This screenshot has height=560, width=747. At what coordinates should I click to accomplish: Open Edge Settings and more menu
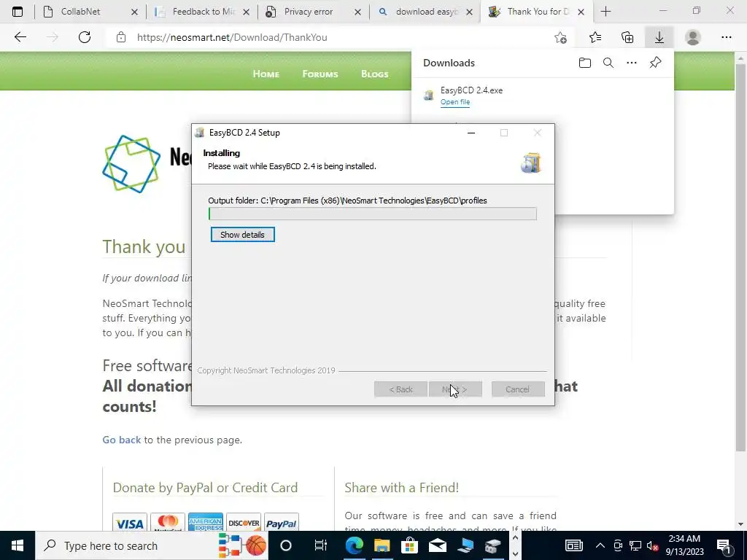tap(726, 37)
